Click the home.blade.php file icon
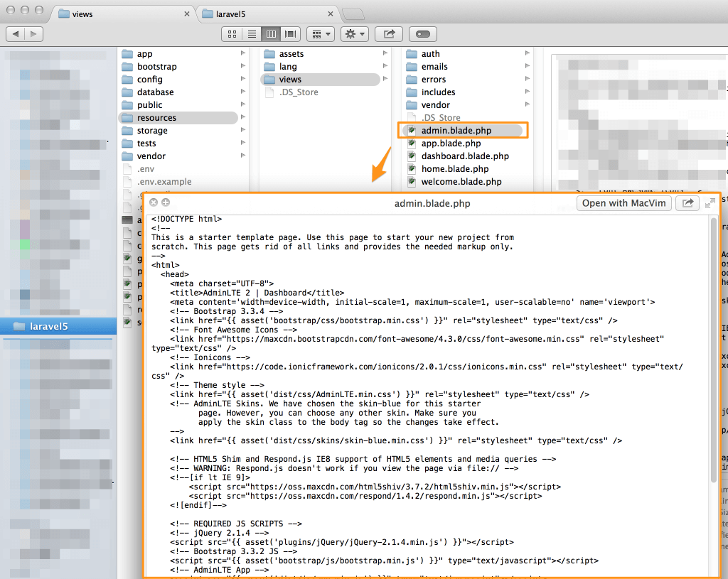Screen dimensions: 728x579 pos(412,169)
